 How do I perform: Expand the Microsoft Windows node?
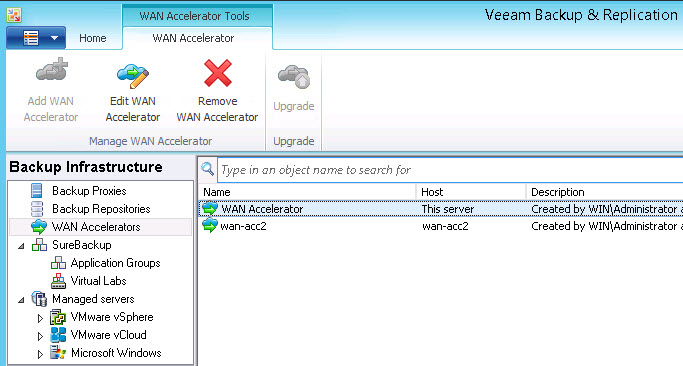pos(40,354)
